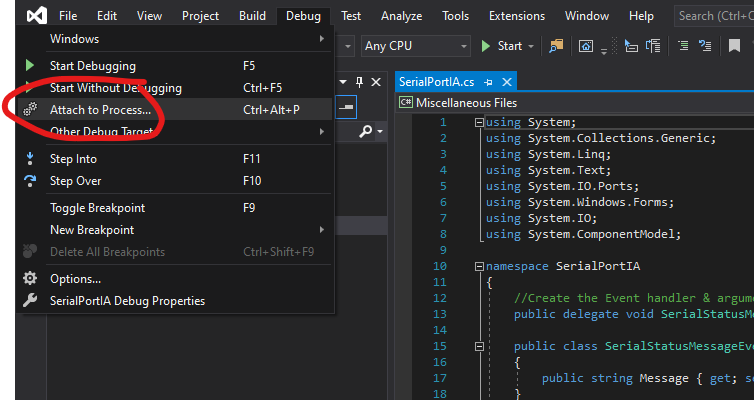Click the Visual Studio logo icon

coord(37,16)
